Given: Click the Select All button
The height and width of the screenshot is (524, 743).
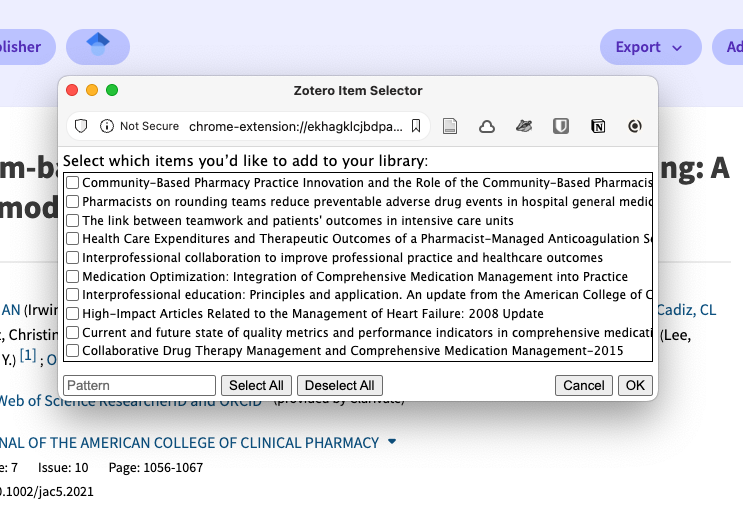Looking at the screenshot, I should point(256,385).
